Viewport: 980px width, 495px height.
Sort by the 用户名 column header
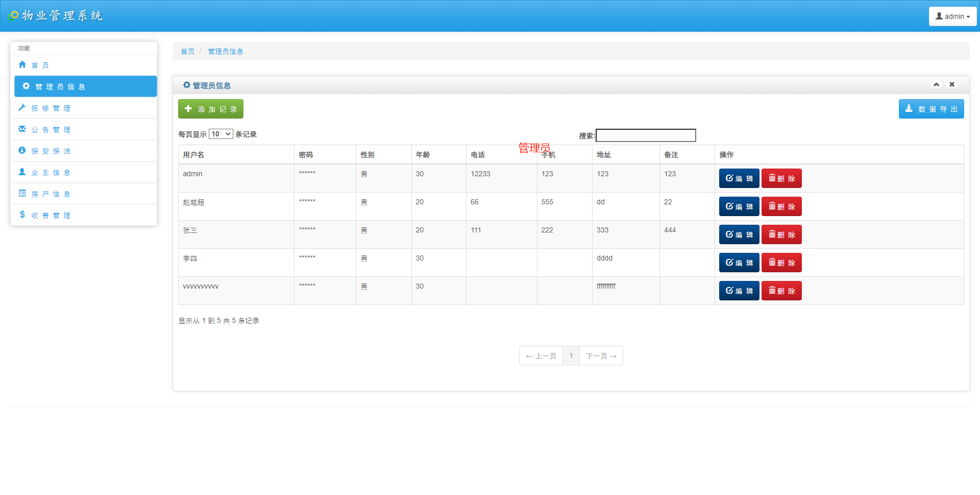236,154
